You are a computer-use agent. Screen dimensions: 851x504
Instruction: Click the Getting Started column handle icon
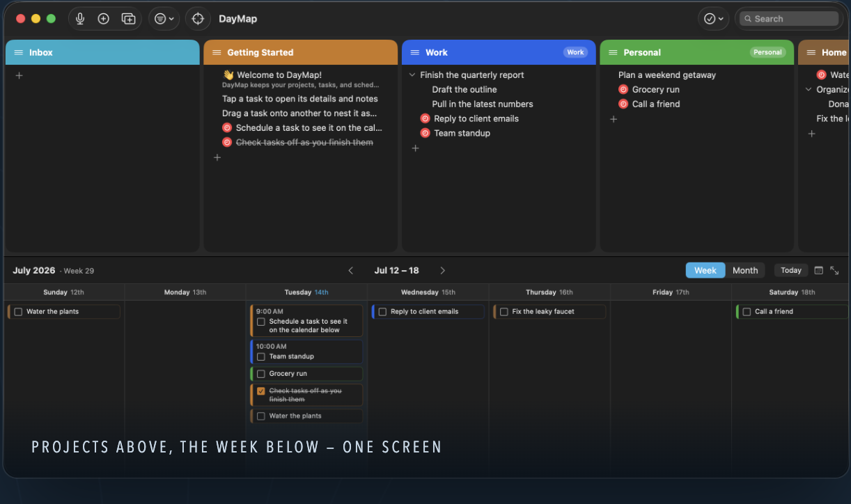click(217, 52)
